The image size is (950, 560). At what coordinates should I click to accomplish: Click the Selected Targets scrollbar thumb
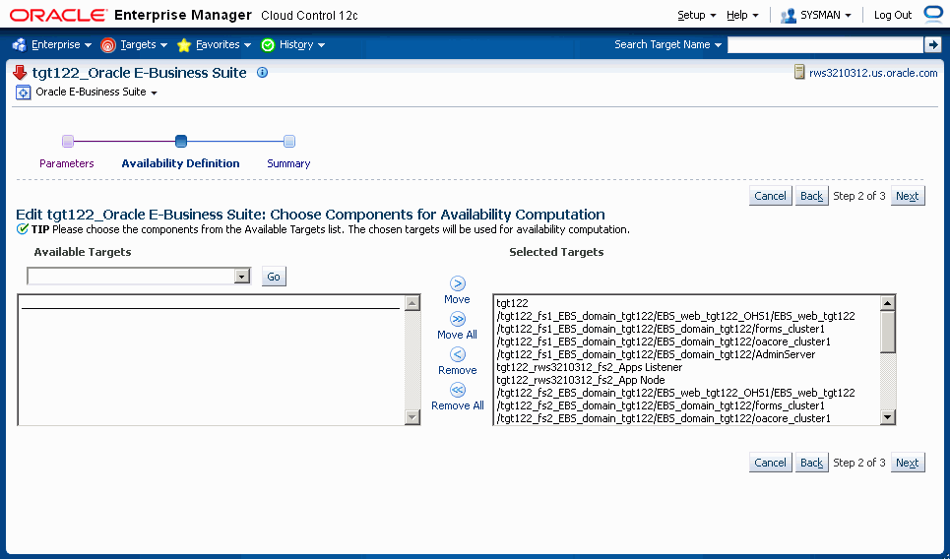888,332
